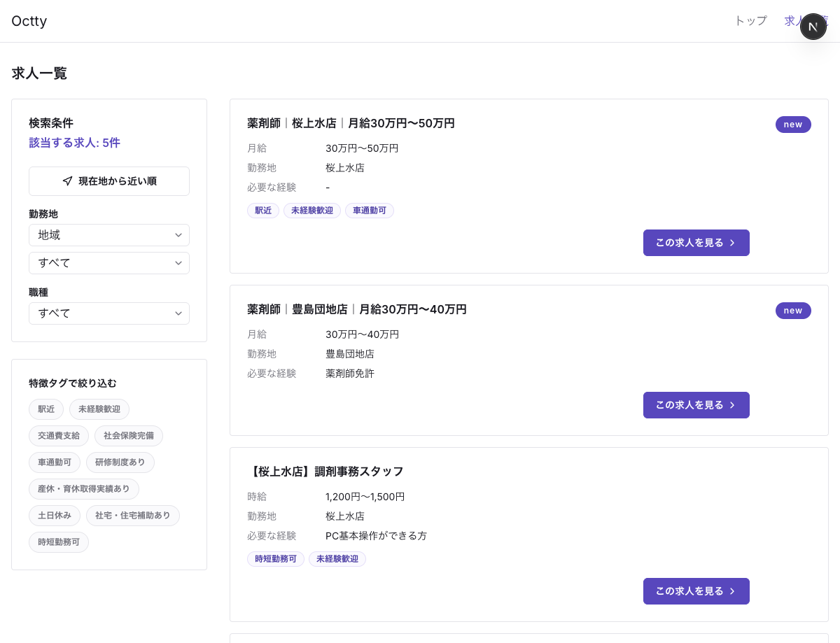Go to the トップ navigation link
This screenshot has width=840, height=643.
750,21
